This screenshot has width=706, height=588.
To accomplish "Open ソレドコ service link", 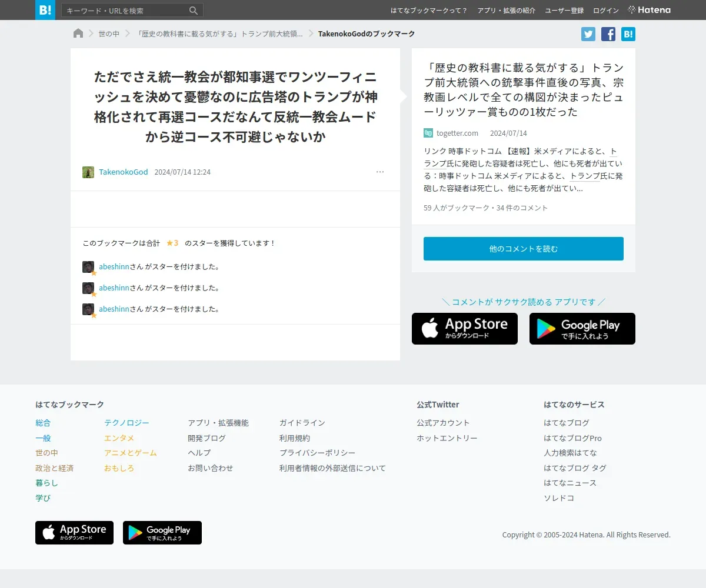I will [x=559, y=498].
